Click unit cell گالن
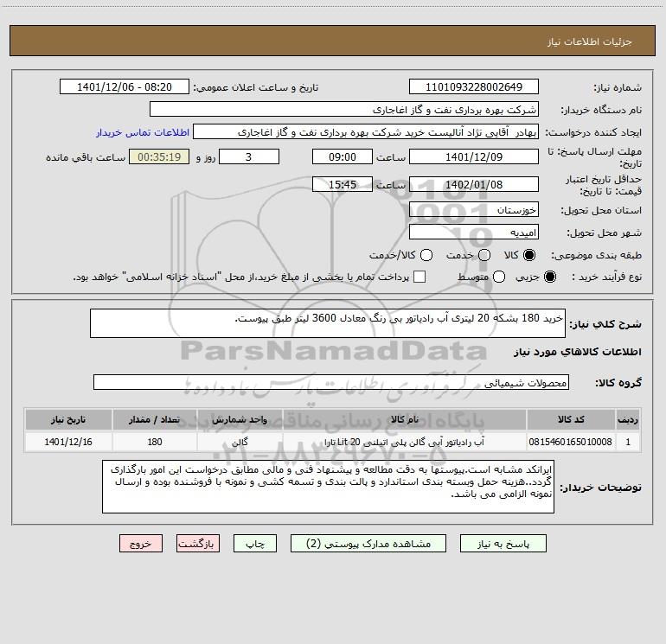666x644 pixels. point(240,442)
